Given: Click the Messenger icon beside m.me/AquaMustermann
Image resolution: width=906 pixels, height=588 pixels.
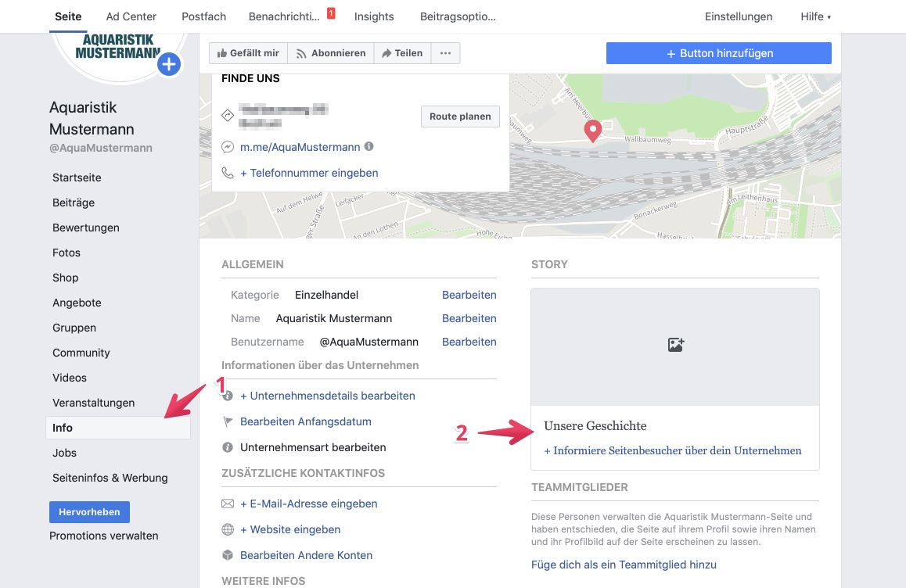Looking at the screenshot, I should (228, 146).
